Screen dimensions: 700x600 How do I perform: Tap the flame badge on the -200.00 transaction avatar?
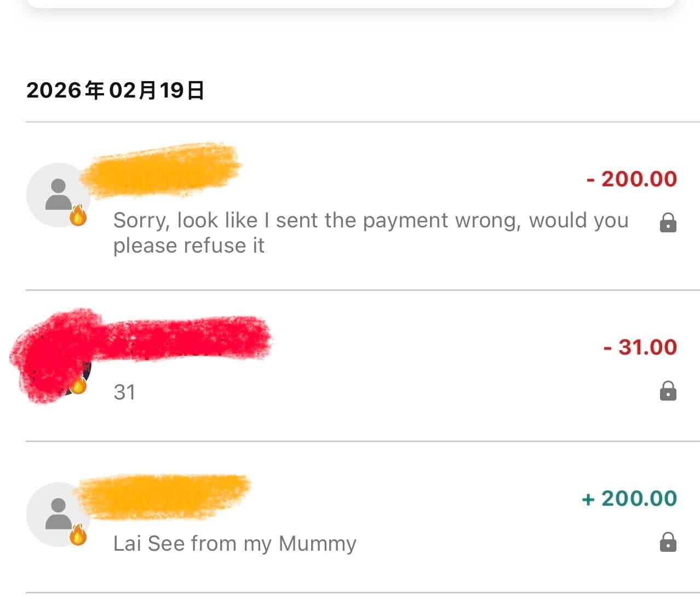point(78,216)
